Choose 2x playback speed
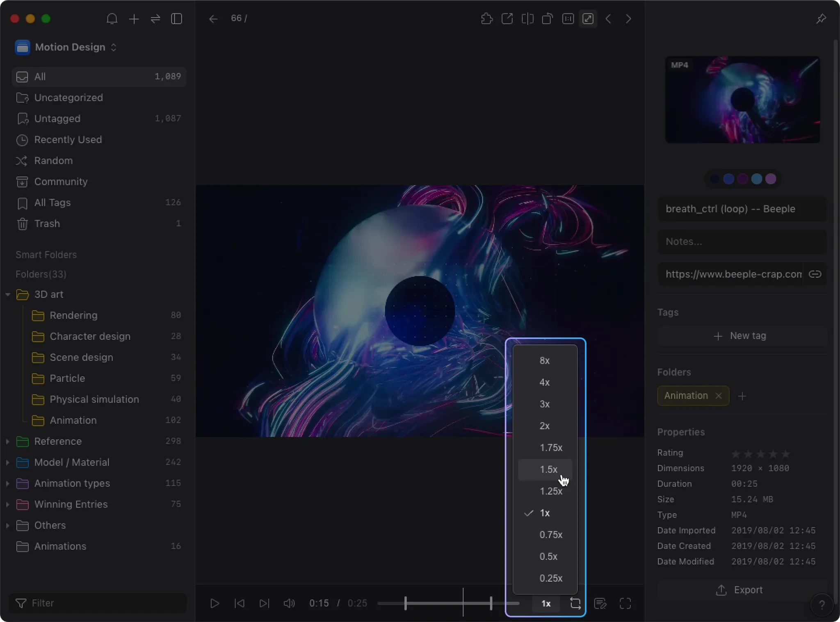 (545, 426)
